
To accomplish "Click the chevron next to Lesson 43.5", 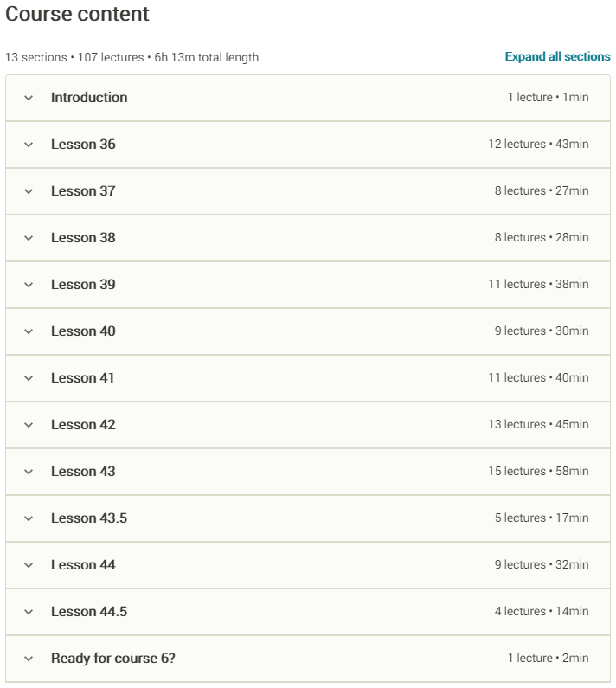I will 29,518.
